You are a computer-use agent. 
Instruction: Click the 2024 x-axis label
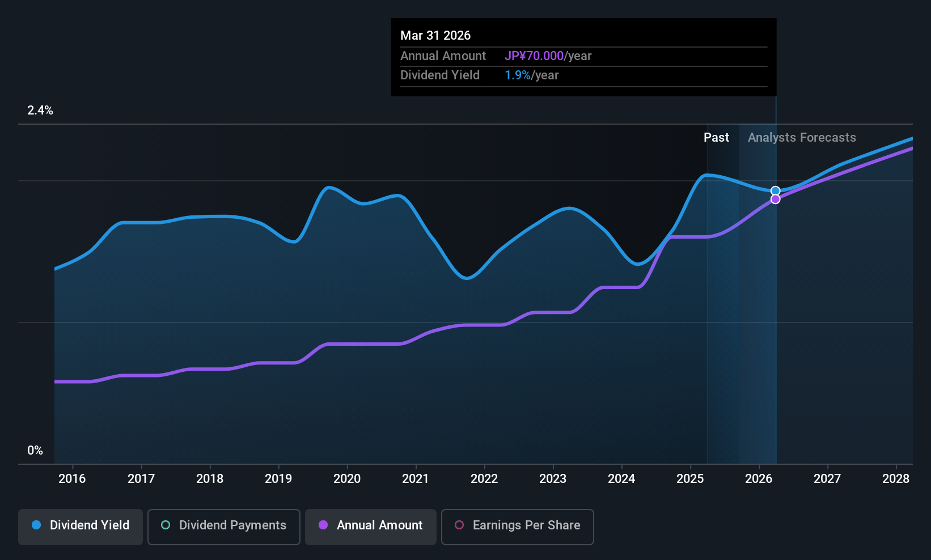tap(621, 479)
